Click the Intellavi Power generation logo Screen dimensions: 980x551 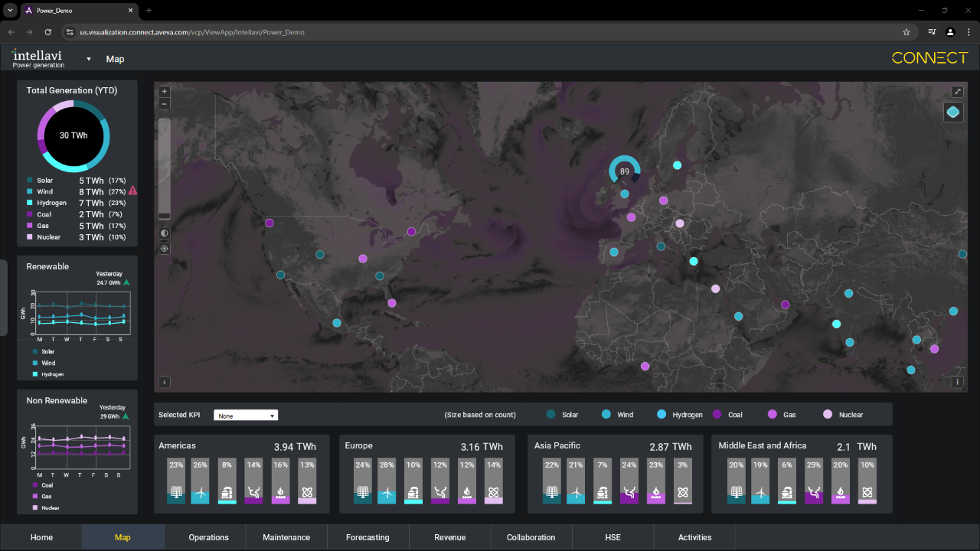click(x=38, y=59)
